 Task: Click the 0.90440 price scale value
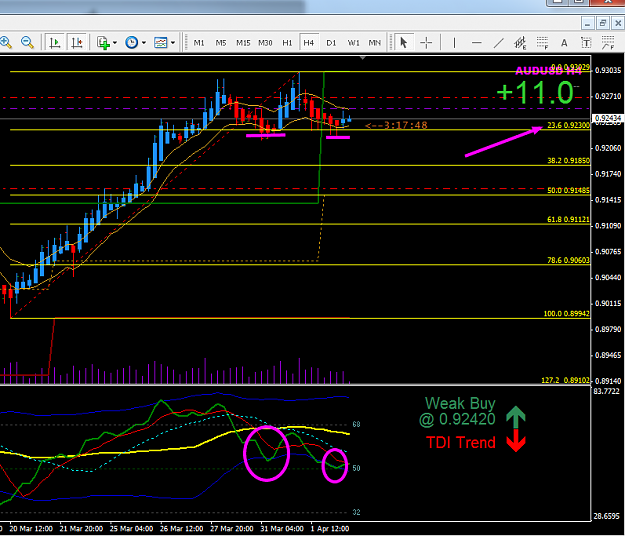pos(608,278)
